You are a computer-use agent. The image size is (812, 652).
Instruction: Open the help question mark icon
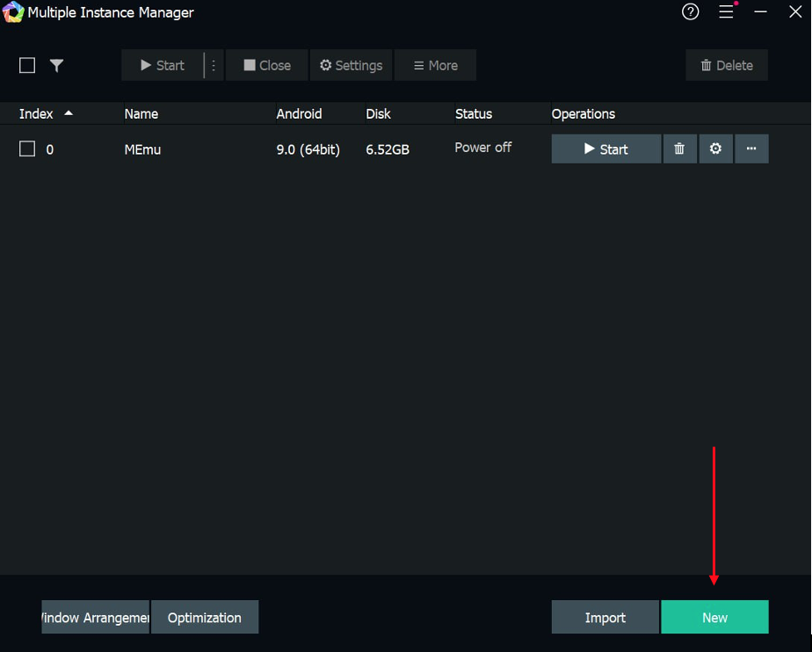pos(690,12)
